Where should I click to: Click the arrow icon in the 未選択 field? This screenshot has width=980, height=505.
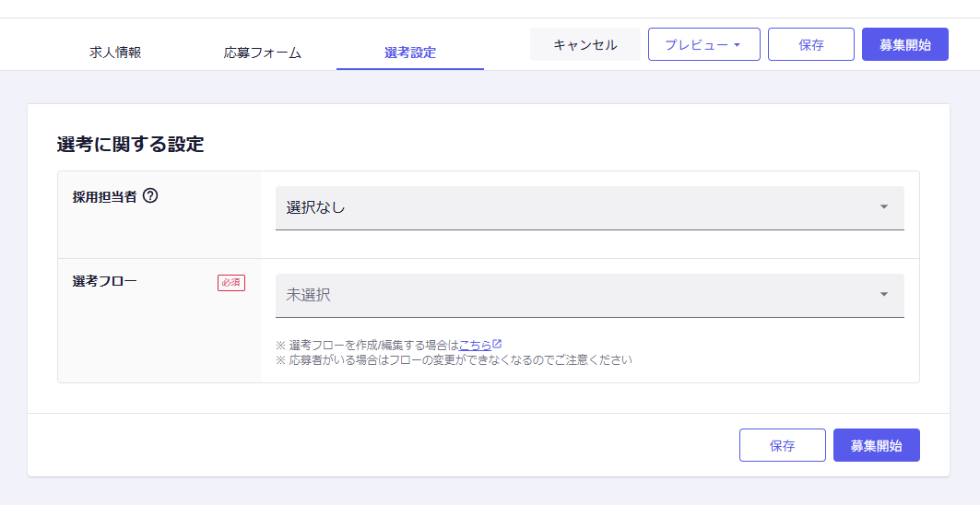pyautogui.click(x=883, y=295)
